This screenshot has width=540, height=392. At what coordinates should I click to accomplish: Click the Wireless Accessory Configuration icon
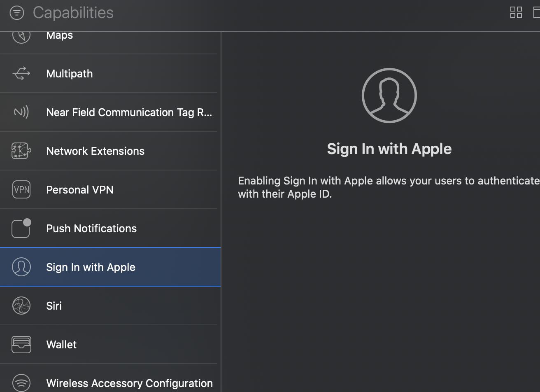coord(21,383)
